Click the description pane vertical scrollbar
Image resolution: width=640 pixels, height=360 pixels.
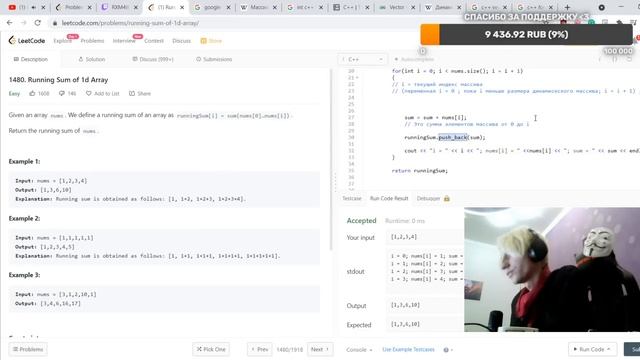331,159
